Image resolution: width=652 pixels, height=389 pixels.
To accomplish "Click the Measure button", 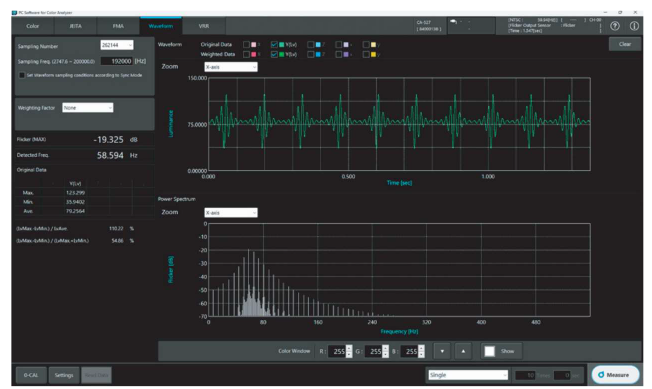I will pyautogui.click(x=615, y=374).
